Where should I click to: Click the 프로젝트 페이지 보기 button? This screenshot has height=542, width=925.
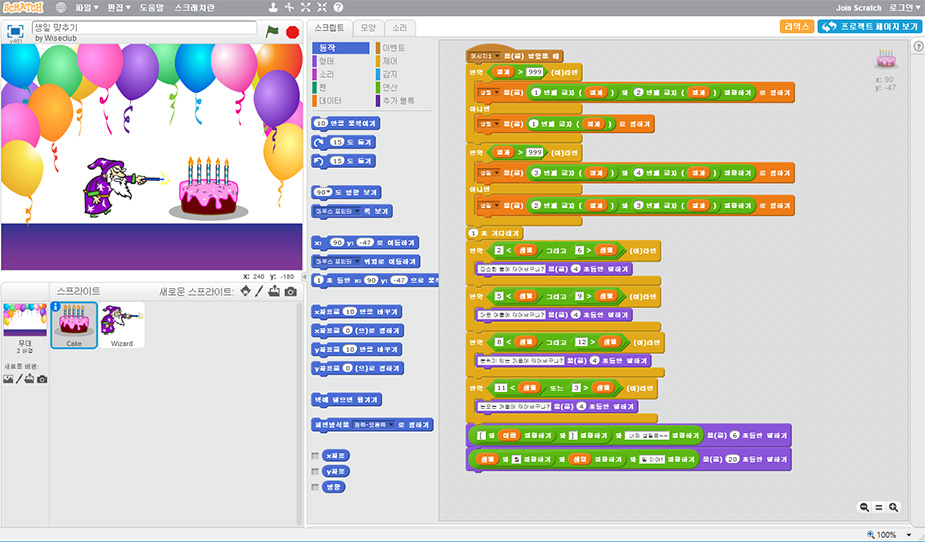coord(869,27)
